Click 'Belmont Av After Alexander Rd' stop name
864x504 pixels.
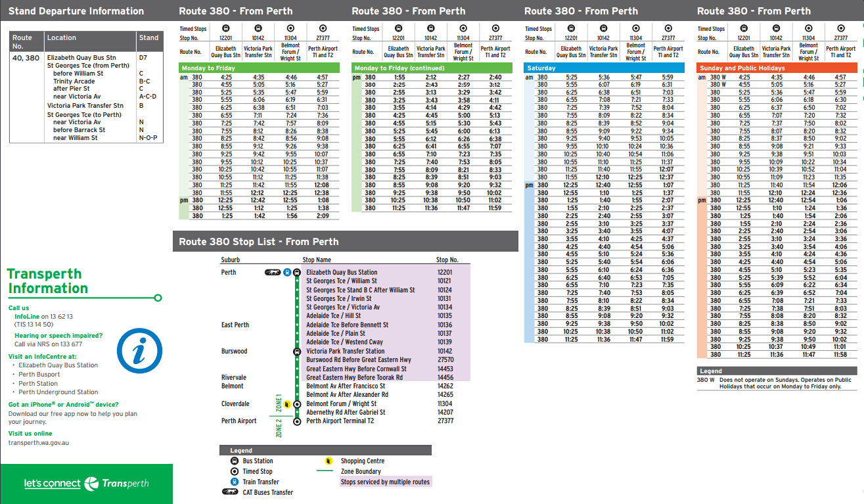coord(347,395)
